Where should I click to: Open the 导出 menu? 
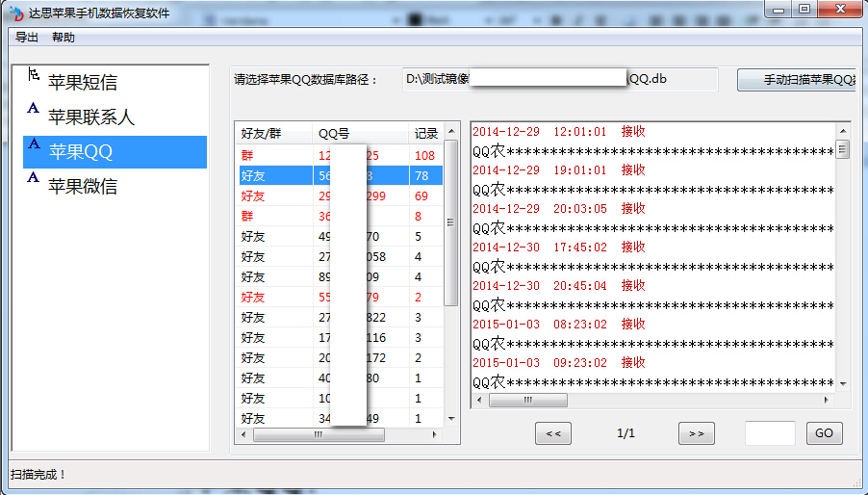point(27,38)
